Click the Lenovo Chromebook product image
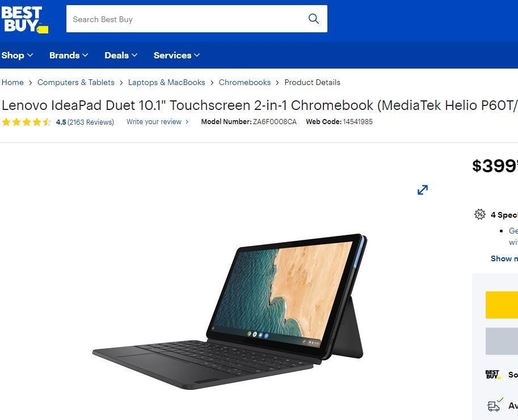The width and height of the screenshot is (518, 420). tap(230, 311)
